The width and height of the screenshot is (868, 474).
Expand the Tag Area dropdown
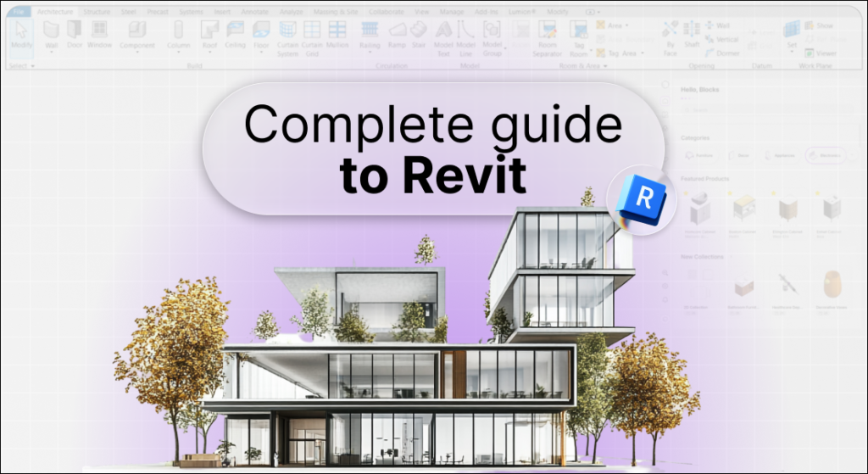[643, 53]
